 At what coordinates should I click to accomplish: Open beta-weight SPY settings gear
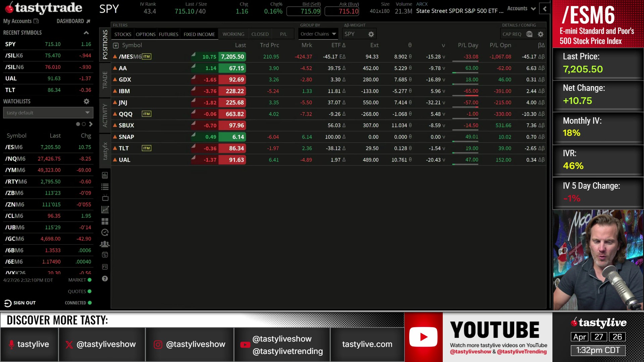pos(371,34)
